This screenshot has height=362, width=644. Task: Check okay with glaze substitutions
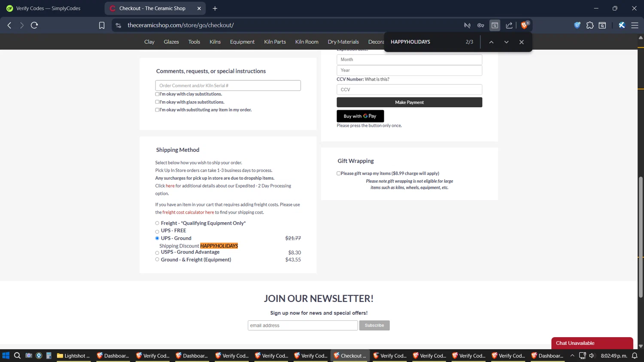click(157, 102)
